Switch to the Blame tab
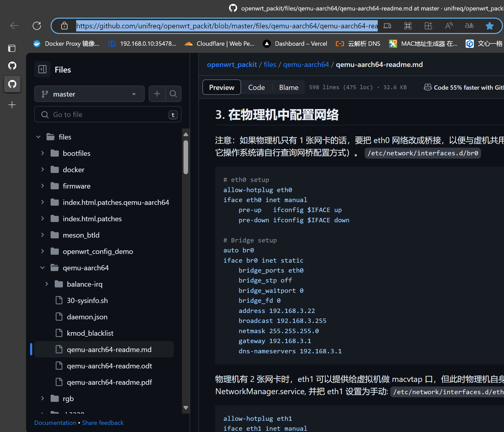 pyautogui.click(x=289, y=87)
